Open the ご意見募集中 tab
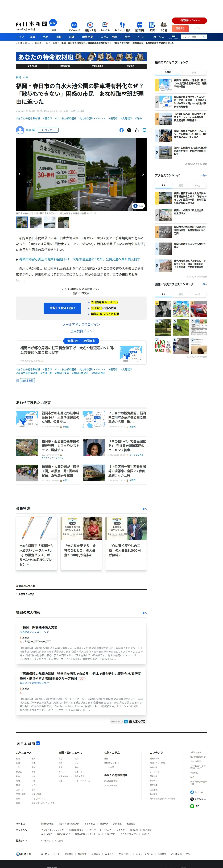Image resolution: width=223 pixels, height=868 pixels. [97, 66]
